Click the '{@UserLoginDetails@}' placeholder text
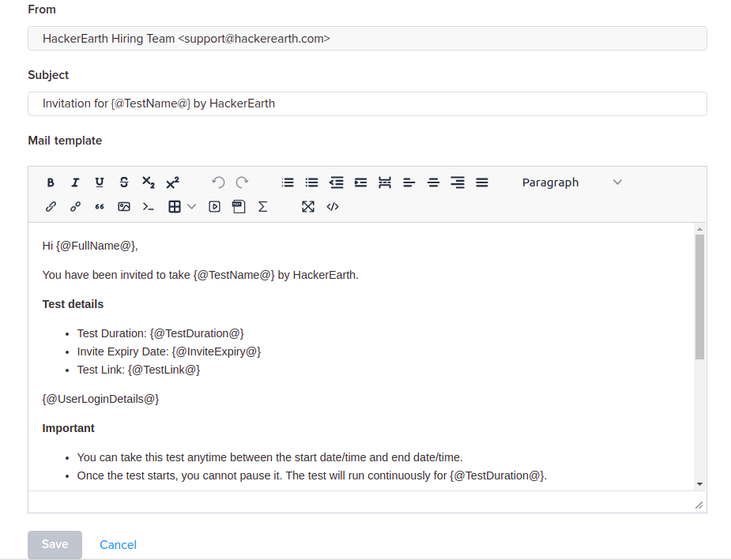731x560 pixels. click(x=100, y=400)
